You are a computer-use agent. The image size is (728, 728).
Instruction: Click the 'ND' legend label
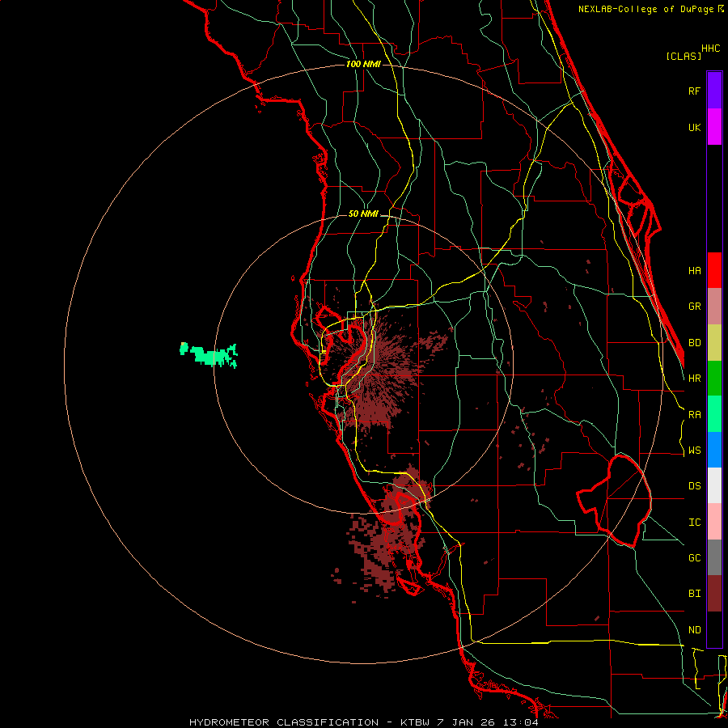694,629
